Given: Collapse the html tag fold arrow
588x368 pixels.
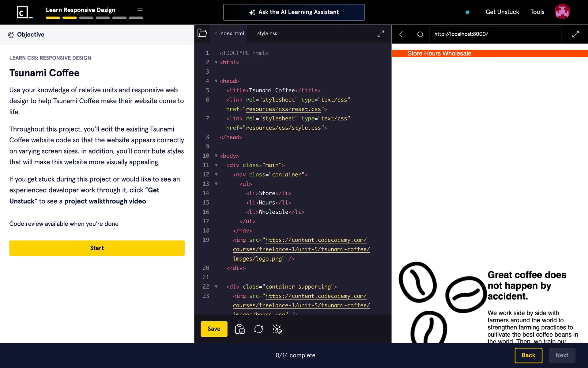Looking at the screenshot, I should [216, 62].
